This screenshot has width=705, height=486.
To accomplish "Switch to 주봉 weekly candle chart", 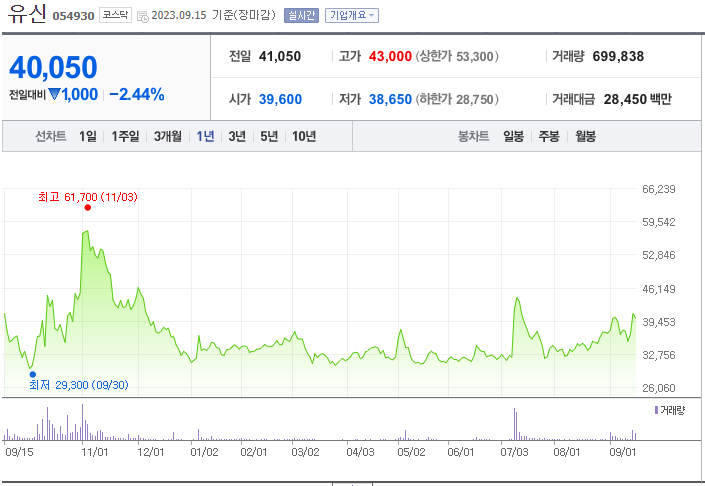I will 549,137.
